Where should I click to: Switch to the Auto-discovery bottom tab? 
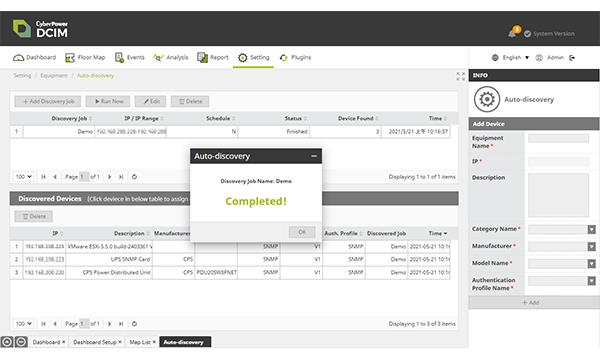185,342
